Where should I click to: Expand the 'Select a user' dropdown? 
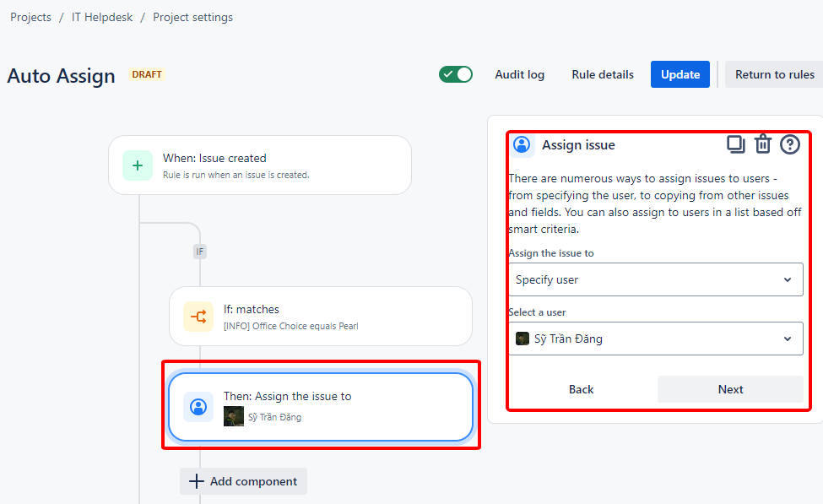(655, 339)
